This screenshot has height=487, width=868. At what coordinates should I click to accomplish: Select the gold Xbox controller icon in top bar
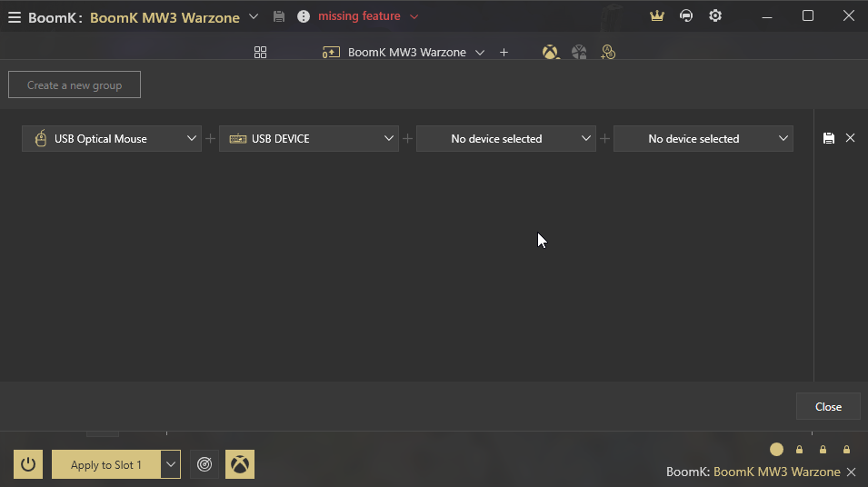point(551,53)
